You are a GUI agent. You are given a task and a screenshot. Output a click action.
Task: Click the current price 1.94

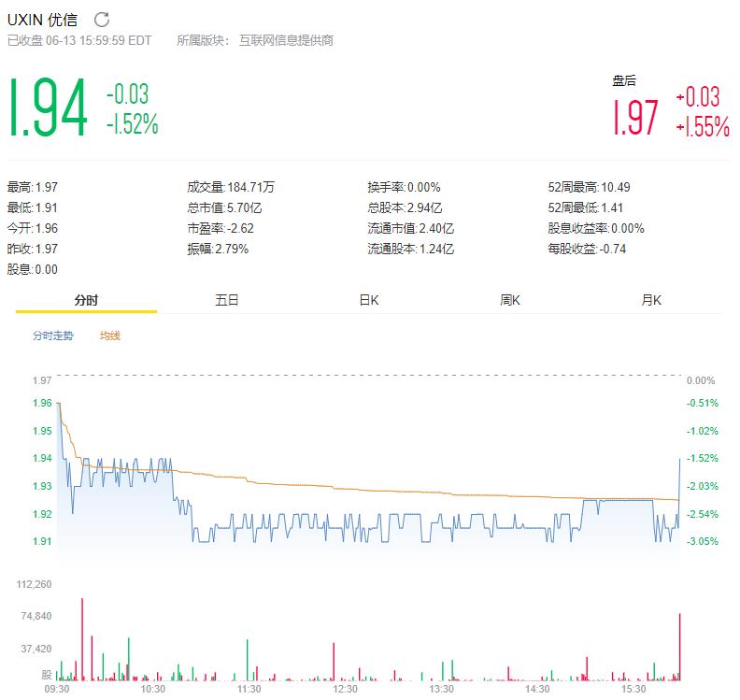click(49, 107)
